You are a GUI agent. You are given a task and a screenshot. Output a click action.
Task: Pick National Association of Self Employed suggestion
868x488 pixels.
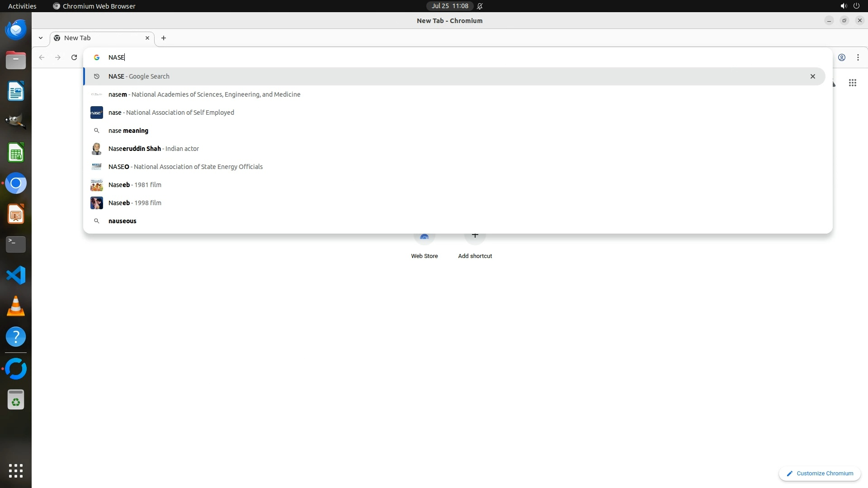pos(171,113)
